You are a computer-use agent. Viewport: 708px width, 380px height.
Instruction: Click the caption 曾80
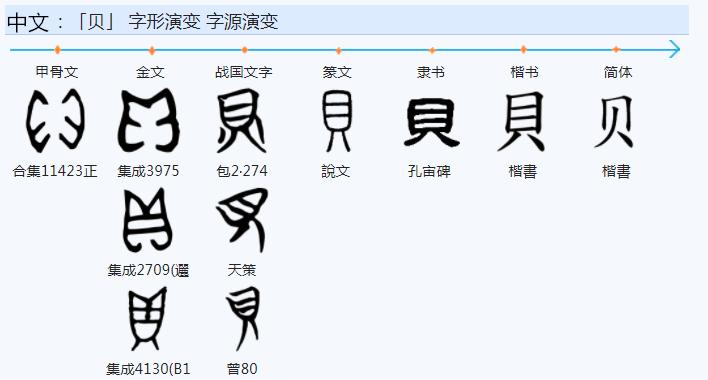coord(242,369)
